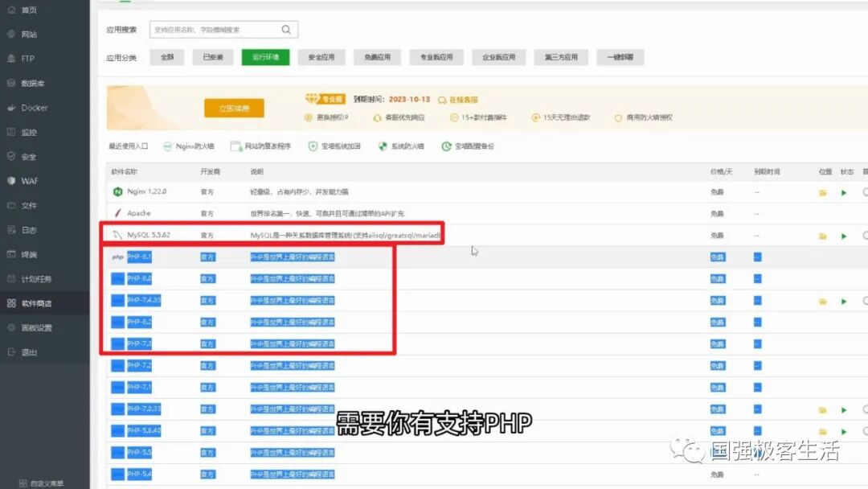Click the MySQL 5.5.62 software name
868x489 pixels.
click(x=149, y=235)
